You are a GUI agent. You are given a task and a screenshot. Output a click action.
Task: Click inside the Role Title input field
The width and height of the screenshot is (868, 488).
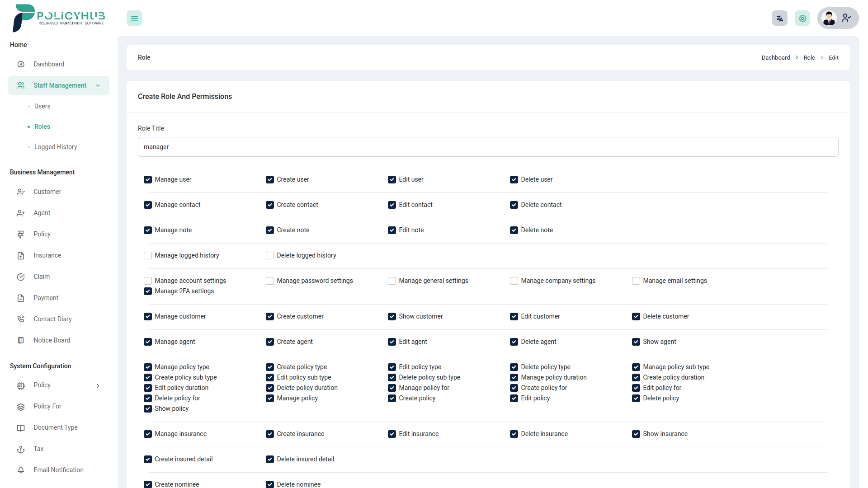pos(487,147)
